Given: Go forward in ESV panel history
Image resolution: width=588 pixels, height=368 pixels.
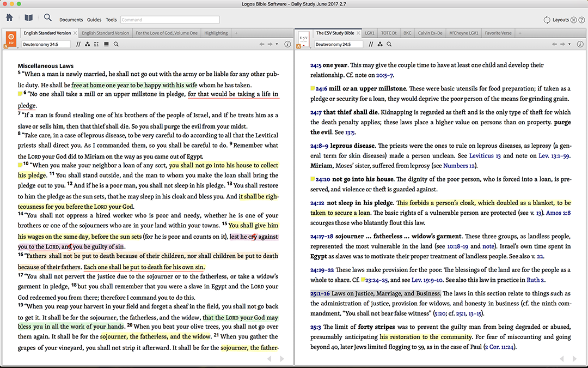Looking at the screenshot, I should [x=270, y=44].
